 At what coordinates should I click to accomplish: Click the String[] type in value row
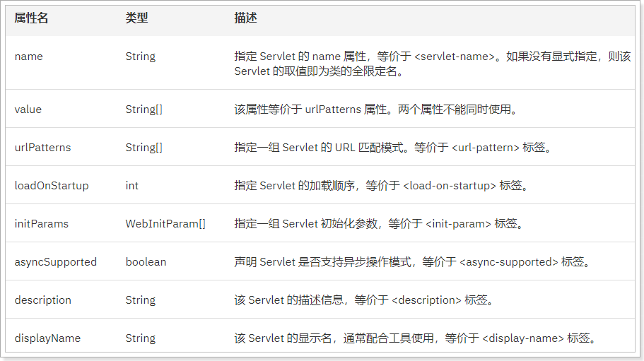[144, 109]
